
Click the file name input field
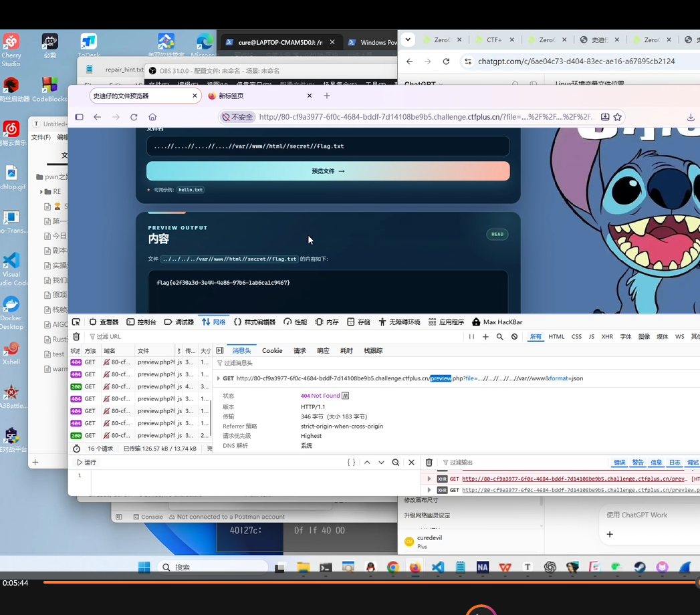click(x=328, y=146)
